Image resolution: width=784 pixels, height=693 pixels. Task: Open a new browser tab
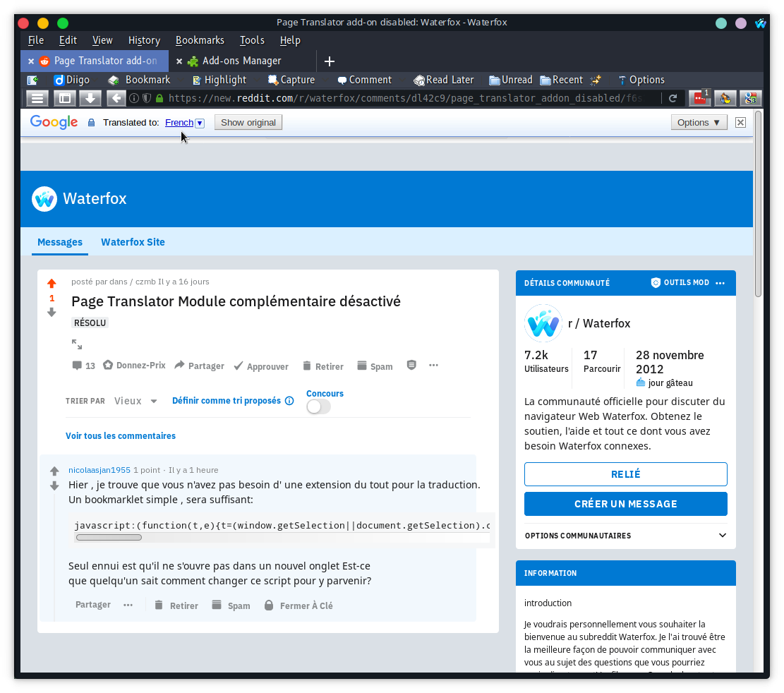[329, 61]
